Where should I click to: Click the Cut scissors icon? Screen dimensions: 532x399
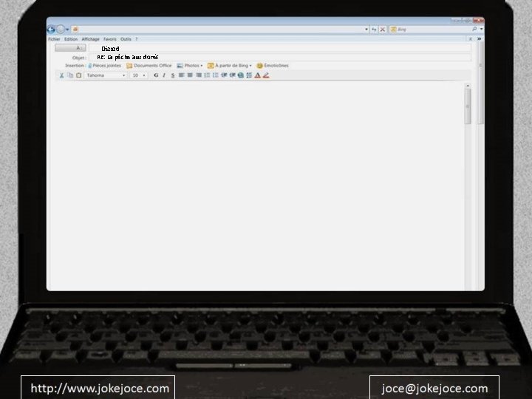pos(62,75)
